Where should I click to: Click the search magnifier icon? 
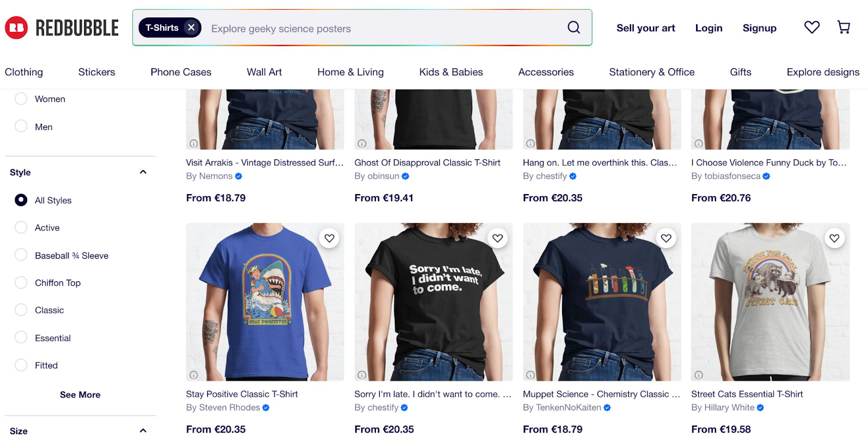coord(573,27)
